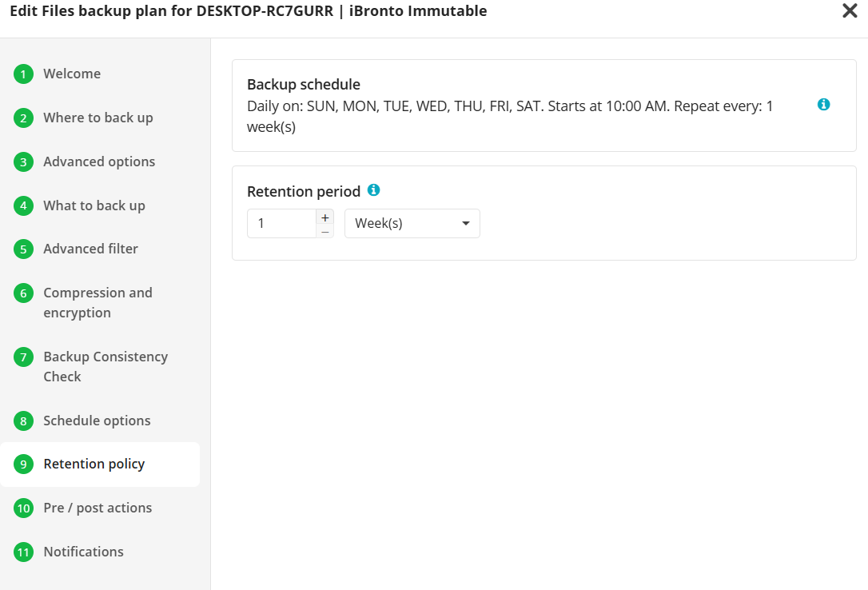Go to Where to back up step
Screen dimensions: 868x590
98,118
